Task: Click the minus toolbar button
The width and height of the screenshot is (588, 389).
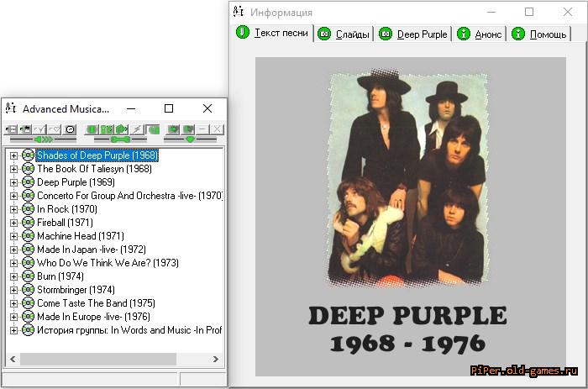Action: (x=202, y=129)
